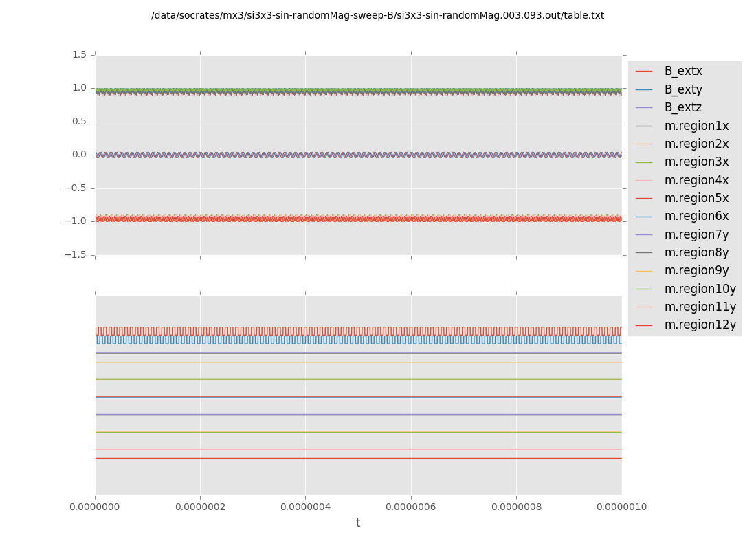The width and height of the screenshot is (756, 550).
Task: Click the x-axis label 't'
Action: click(x=358, y=523)
